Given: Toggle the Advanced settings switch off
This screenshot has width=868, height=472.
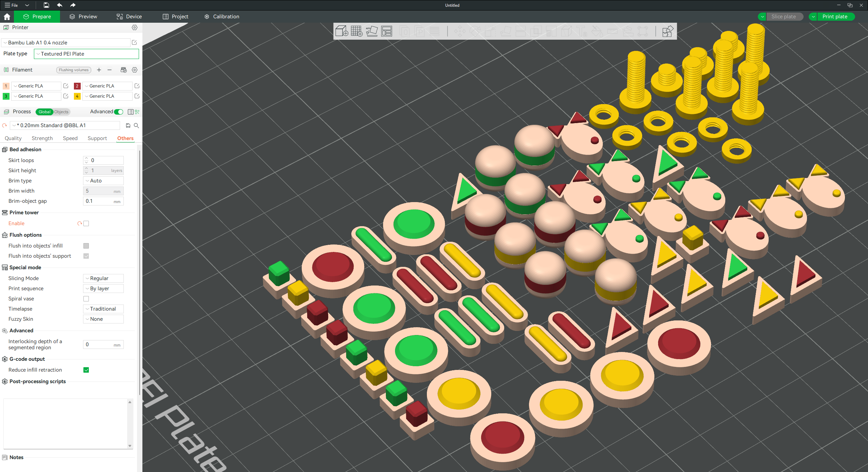Looking at the screenshot, I should pyautogui.click(x=119, y=112).
